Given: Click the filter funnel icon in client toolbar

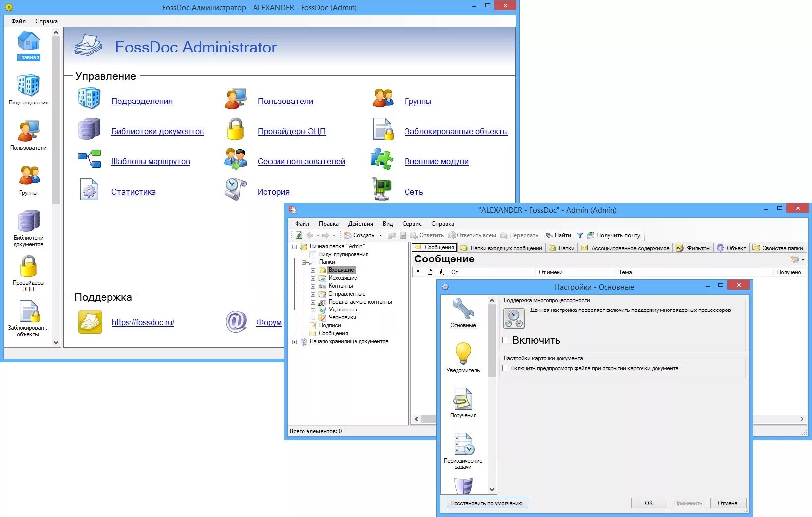Looking at the screenshot, I should click(580, 235).
